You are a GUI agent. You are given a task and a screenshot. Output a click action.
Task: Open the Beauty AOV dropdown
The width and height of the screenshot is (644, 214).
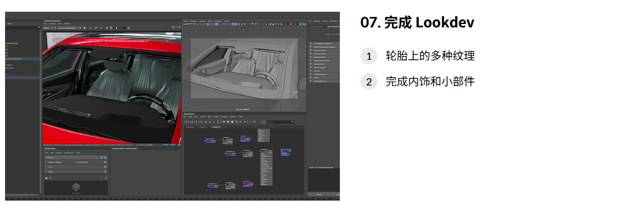pyautogui.click(x=49, y=27)
